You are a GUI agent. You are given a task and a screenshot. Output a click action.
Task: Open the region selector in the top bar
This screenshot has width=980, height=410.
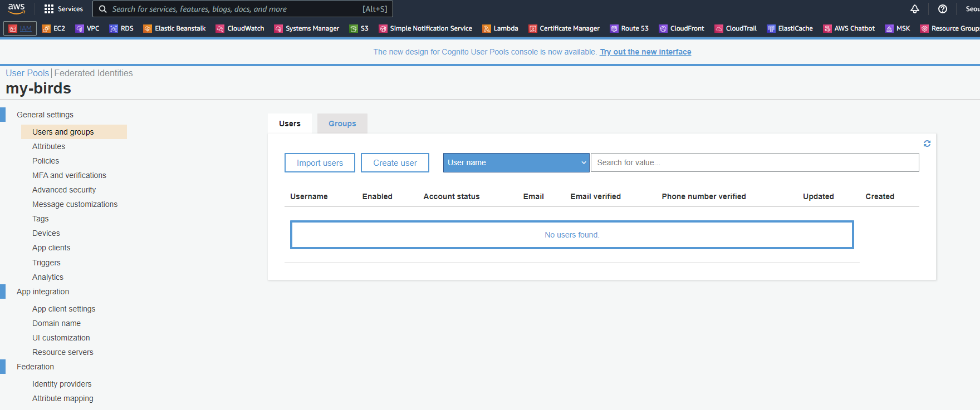(x=972, y=9)
